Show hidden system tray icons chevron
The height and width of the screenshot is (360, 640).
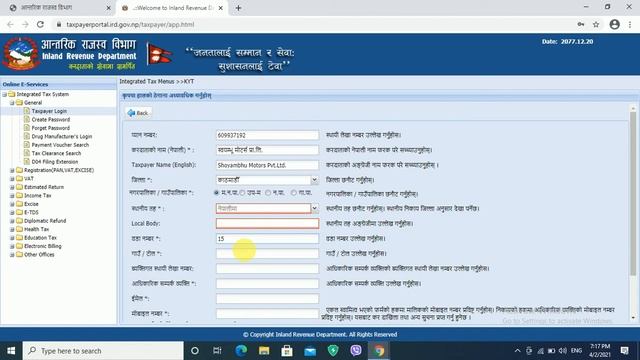coord(518,351)
